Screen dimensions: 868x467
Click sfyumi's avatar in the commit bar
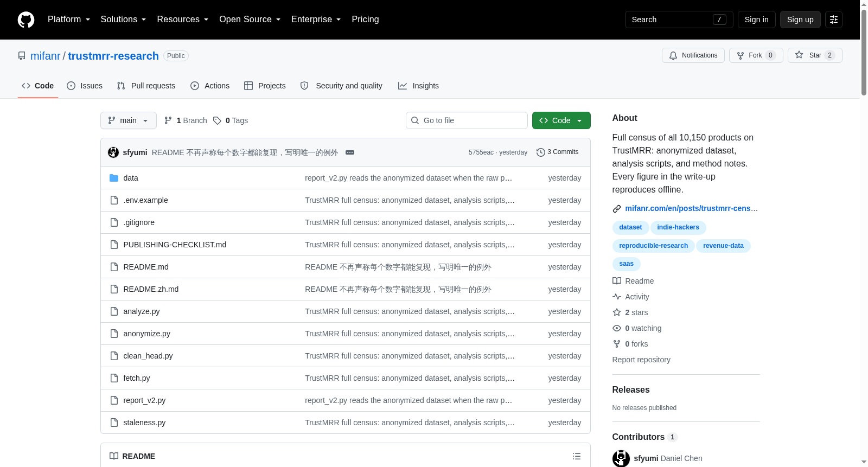pos(113,152)
